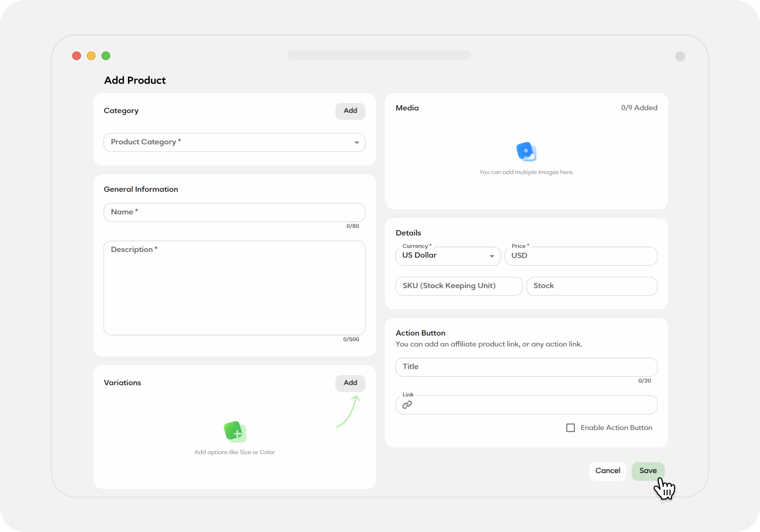Click the Description text area input

[x=234, y=287]
